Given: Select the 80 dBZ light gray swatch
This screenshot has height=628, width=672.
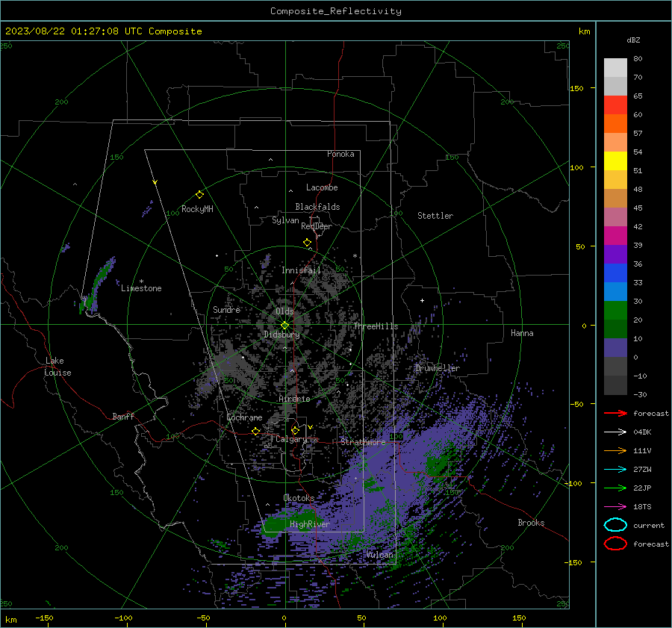Looking at the screenshot, I should point(615,67).
